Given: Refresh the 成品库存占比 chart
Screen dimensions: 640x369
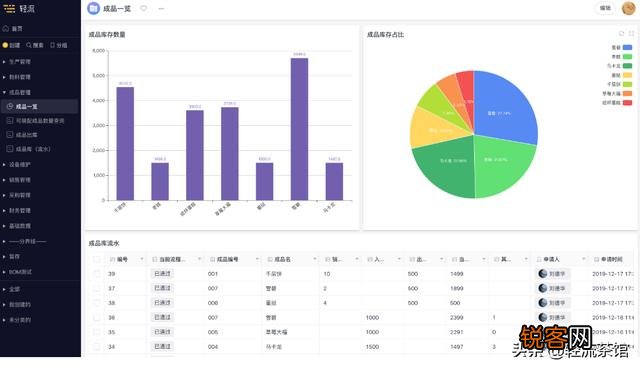Looking at the screenshot, I should [621, 33].
